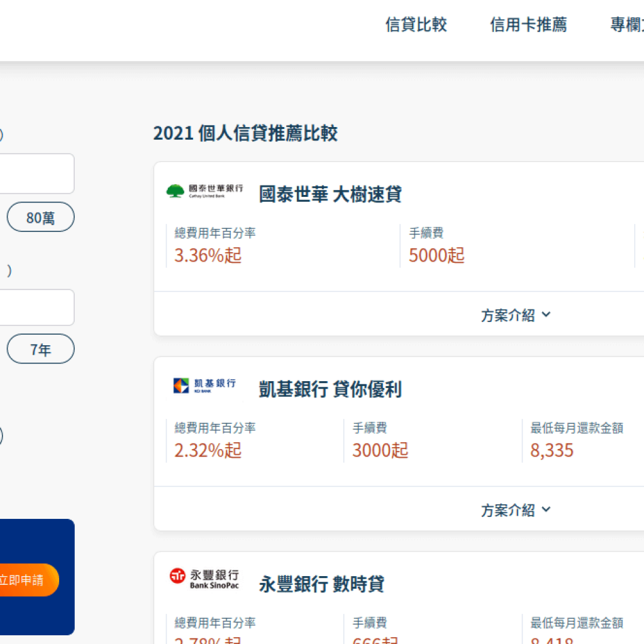Open the 凱基銀行 貸你優利 title link
The height and width of the screenshot is (644, 644).
(330, 389)
